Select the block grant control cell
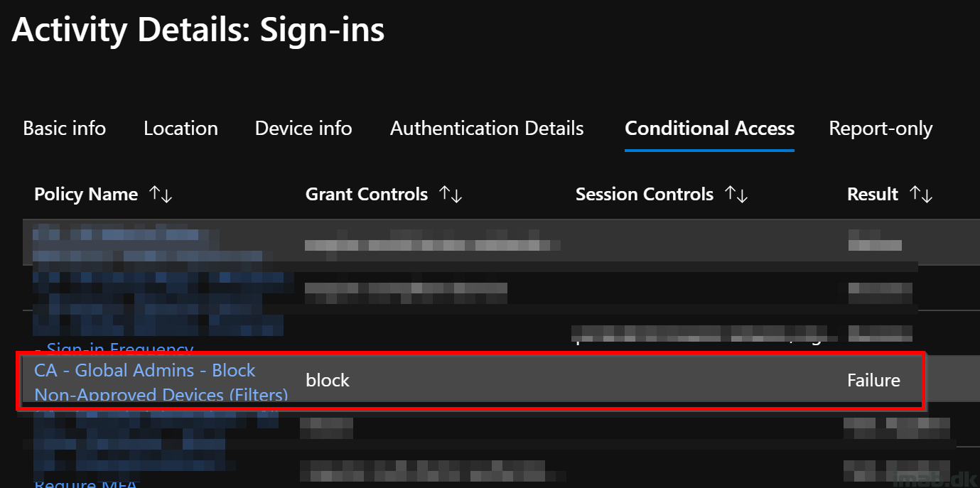The image size is (980, 488). click(x=328, y=381)
